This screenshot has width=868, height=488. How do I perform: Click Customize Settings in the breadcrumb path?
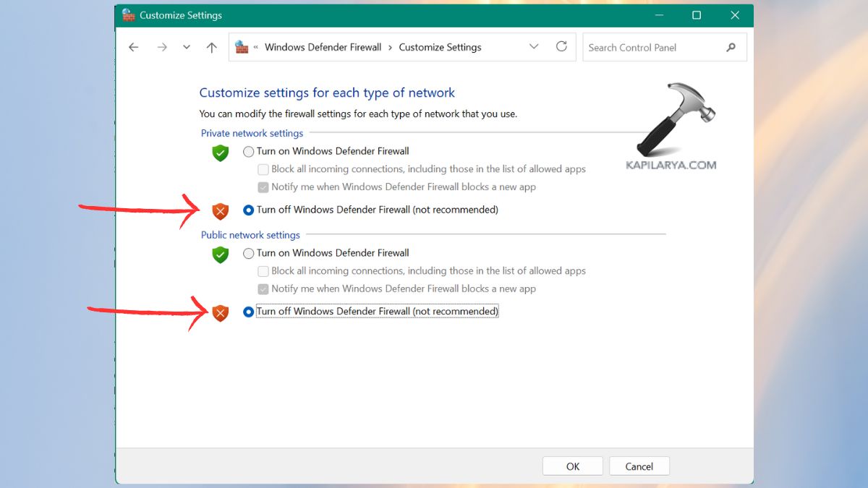pyautogui.click(x=440, y=46)
